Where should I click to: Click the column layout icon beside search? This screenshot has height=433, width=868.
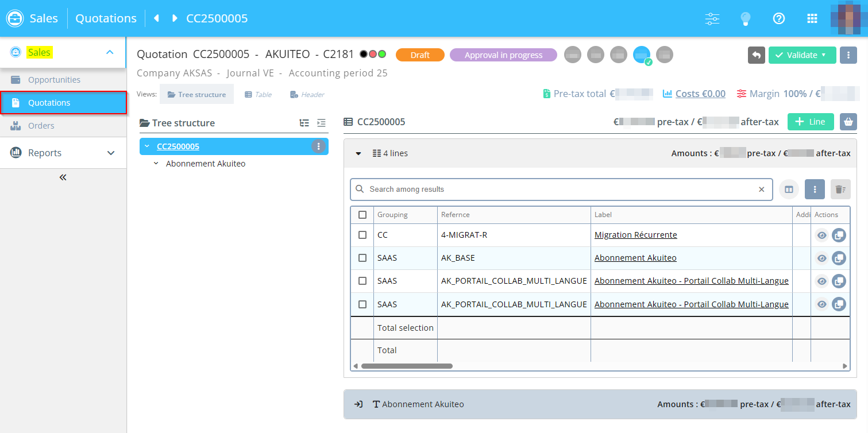(789, 190)
